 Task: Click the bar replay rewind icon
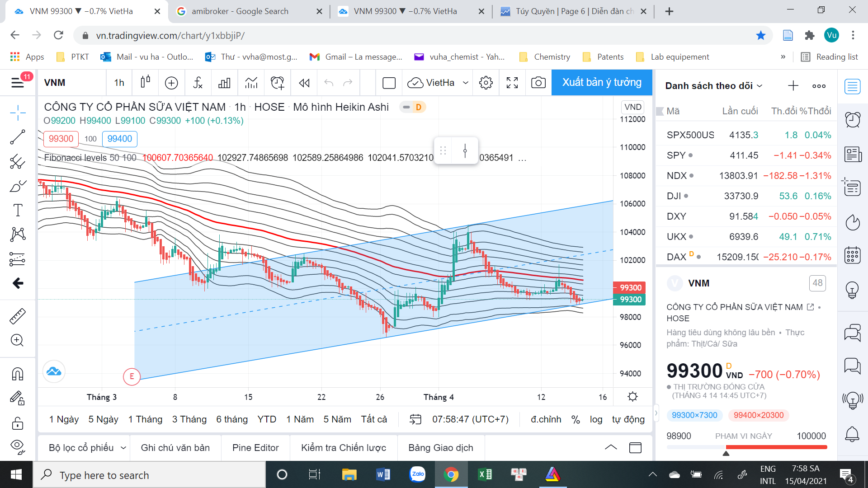(304, 82)
